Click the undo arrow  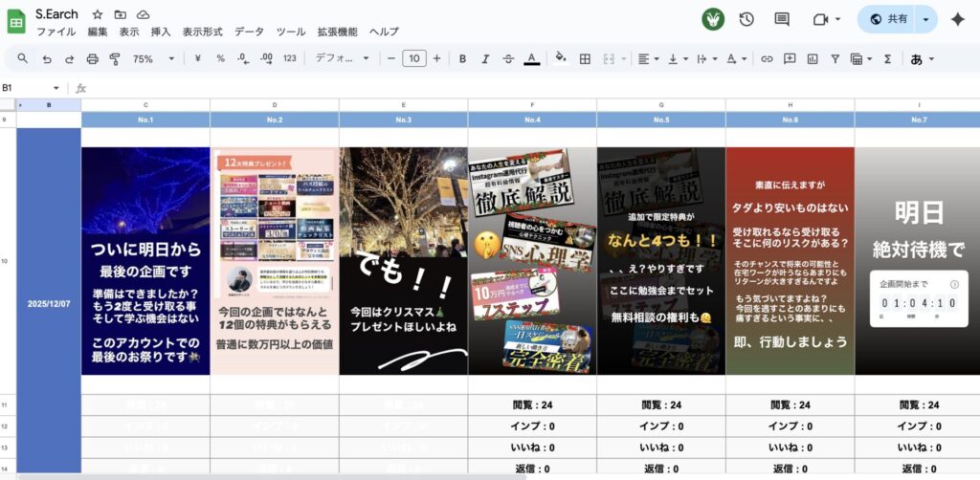[46, 58]
